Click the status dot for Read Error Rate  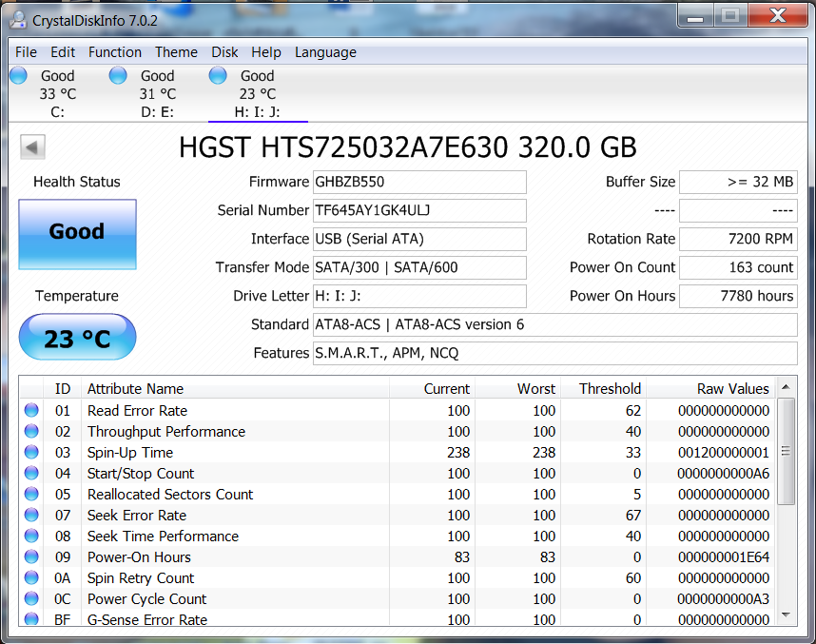[31, 410]
